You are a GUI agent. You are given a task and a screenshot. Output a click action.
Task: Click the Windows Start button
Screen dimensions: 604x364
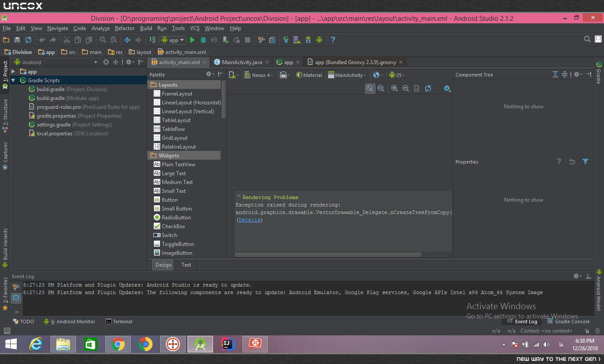(x=11, y=344)
